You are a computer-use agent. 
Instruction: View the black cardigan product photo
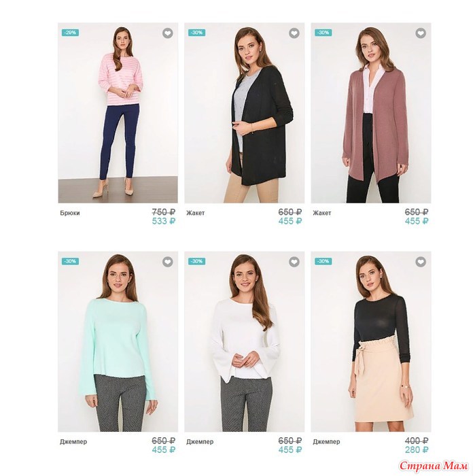tap(245, 113)
